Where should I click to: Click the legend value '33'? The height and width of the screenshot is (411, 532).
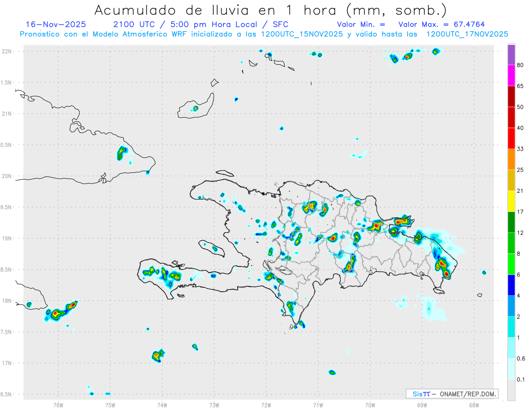click(x=520, y=149)
